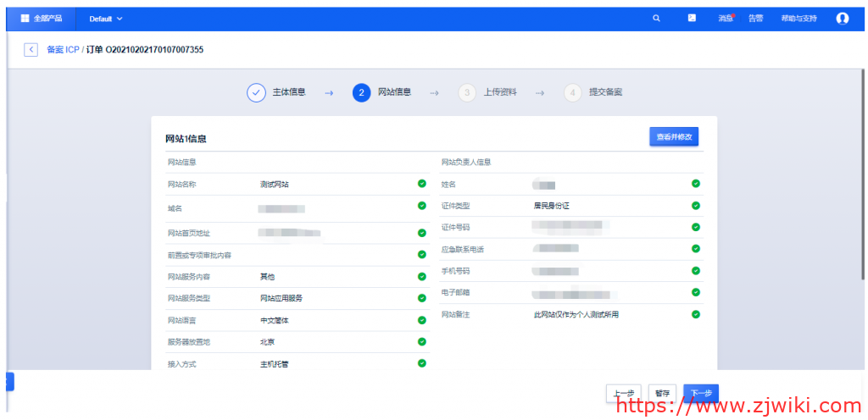Open the 备案 ICP breadcrumb link
The width and height of the screenshot is (868, 420).
(63, 50)
